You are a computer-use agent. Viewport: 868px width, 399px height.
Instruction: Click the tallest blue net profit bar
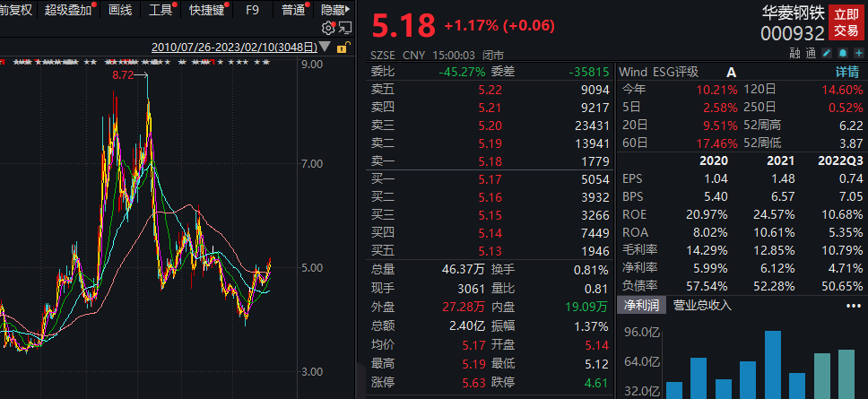772,365
